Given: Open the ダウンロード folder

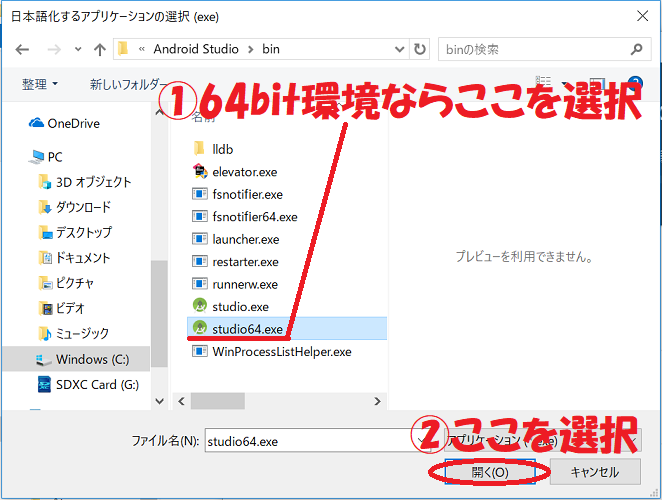Looking at the screenshot, I should (x=74, y=207).
